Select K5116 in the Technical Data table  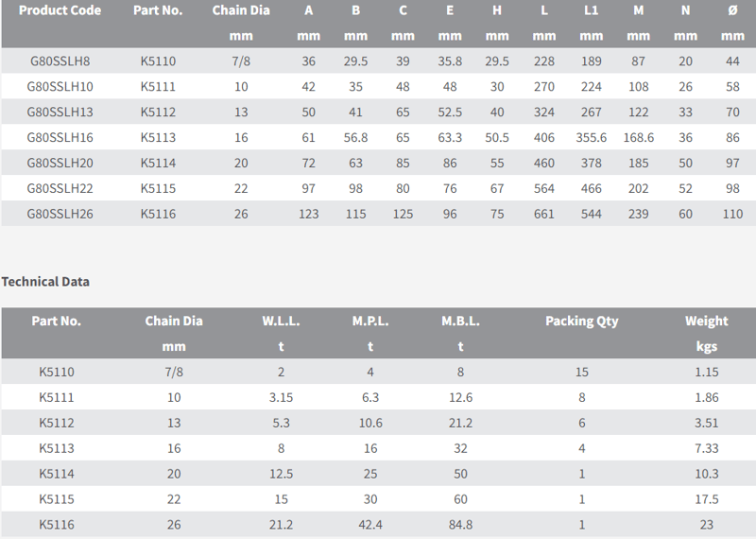[x=57, y=525]
